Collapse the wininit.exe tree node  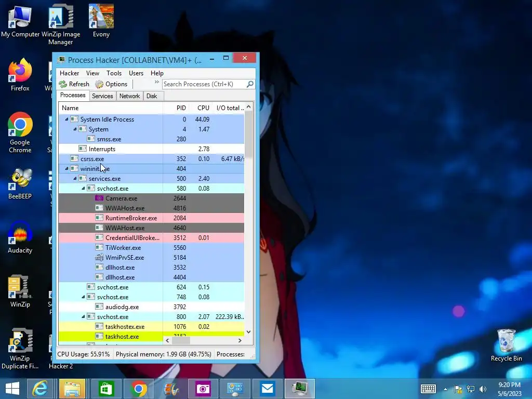pos(66,168)
